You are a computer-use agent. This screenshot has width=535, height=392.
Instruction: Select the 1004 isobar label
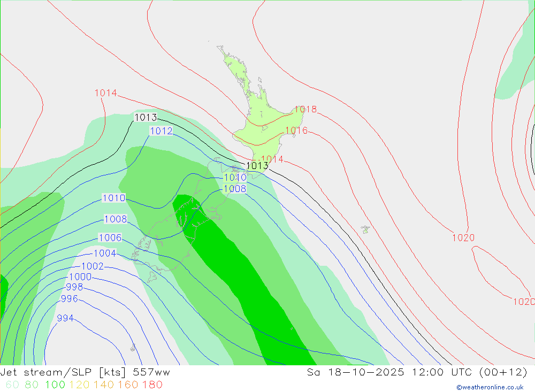(x=105, y=253)
